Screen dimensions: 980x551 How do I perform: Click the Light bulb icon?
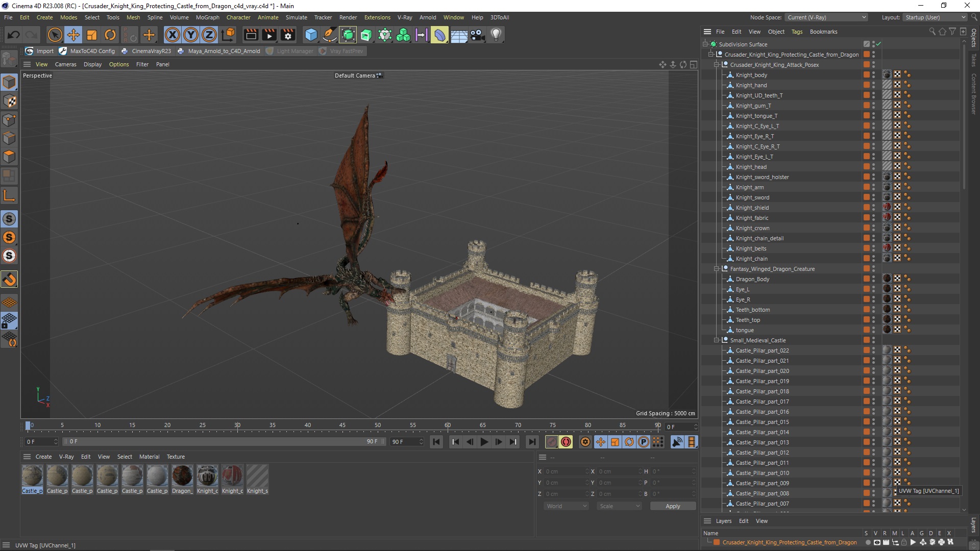496,35
